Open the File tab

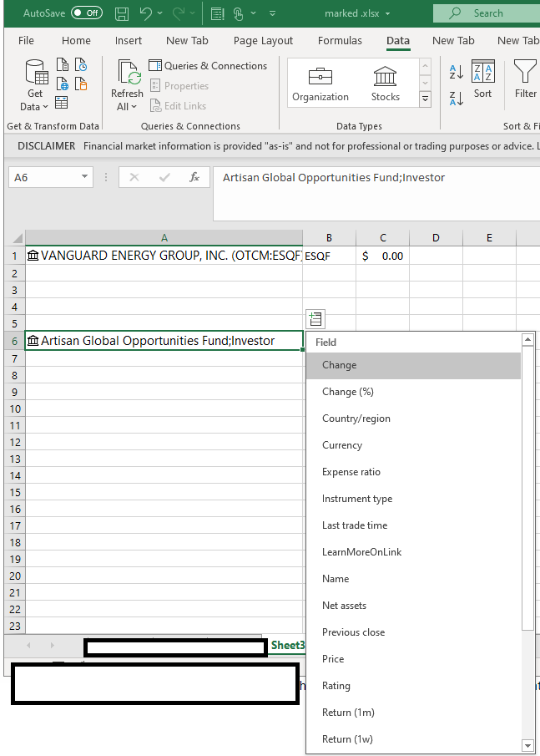click(x=26, y=40)
